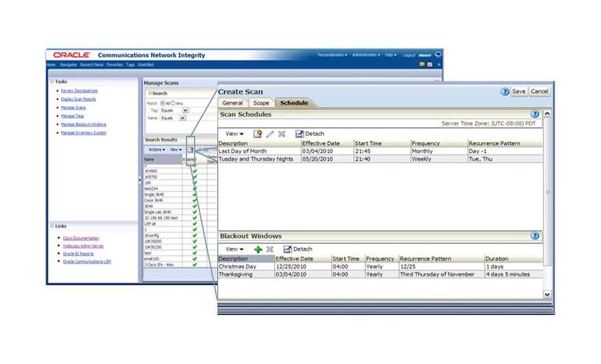Click green check for '3 Cisco IPs - Alex' row
This screenshot has width=601, height=364.
tap(195, 264)
